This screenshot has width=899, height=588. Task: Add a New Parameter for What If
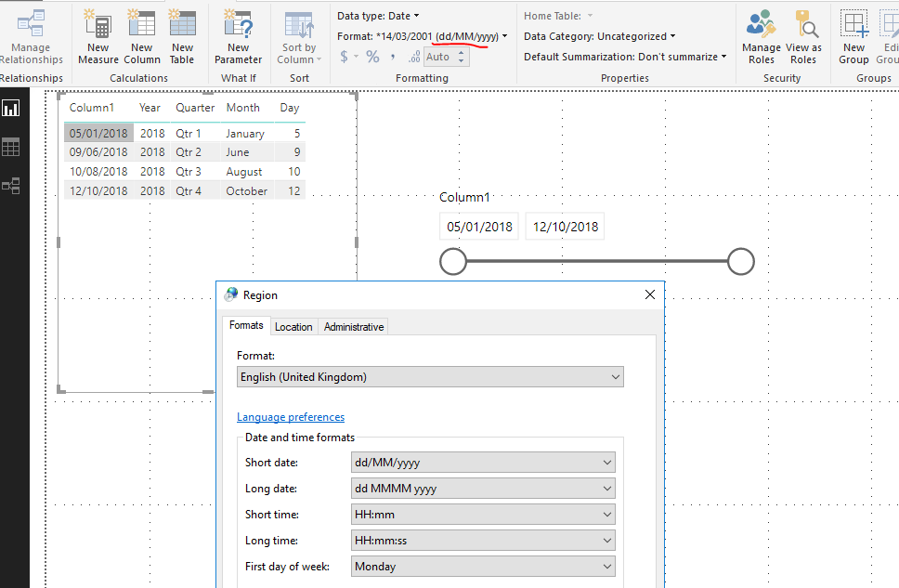pyautogui.click(x=238, y=38)
